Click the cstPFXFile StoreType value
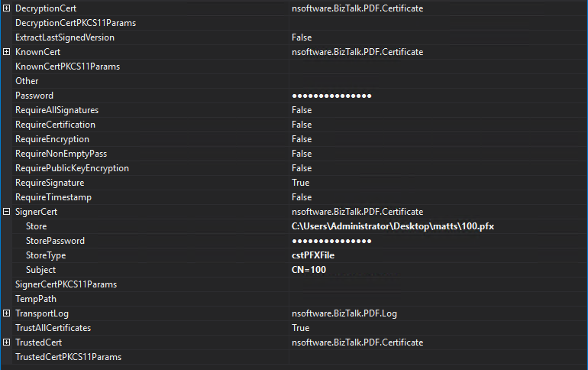Viewport: 588px width, 370px height. click(313, 255)
